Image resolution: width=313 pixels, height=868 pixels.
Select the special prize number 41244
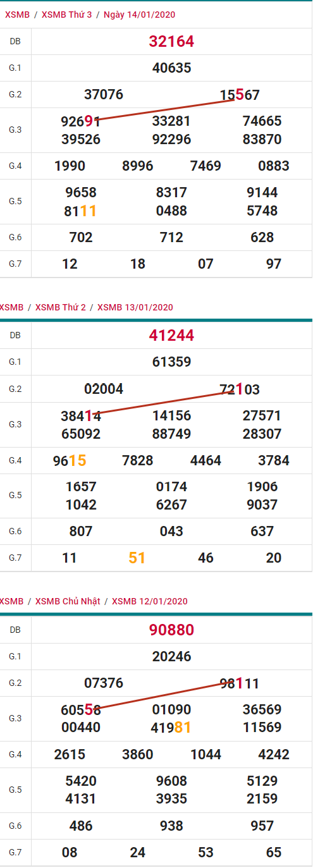(171, 336)
